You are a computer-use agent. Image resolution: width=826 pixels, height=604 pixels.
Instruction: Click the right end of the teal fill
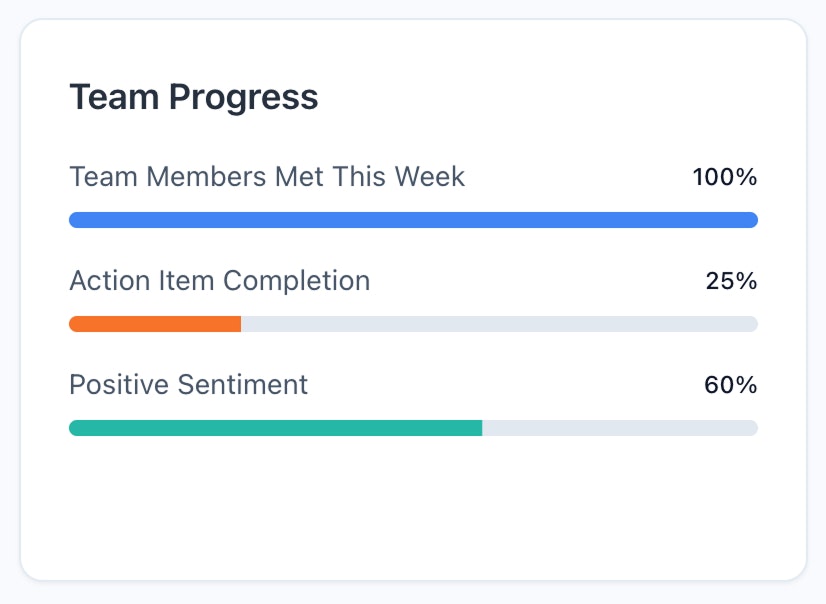pos(479,428)
